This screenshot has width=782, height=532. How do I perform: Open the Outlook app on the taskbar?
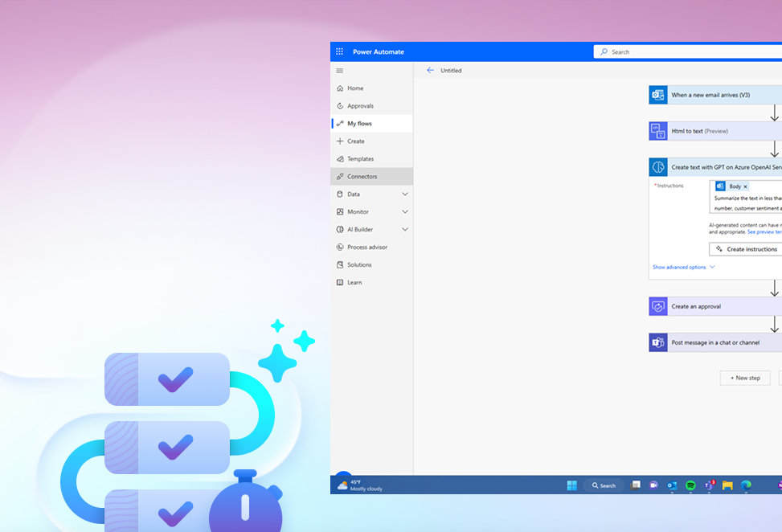pos(672,485)
